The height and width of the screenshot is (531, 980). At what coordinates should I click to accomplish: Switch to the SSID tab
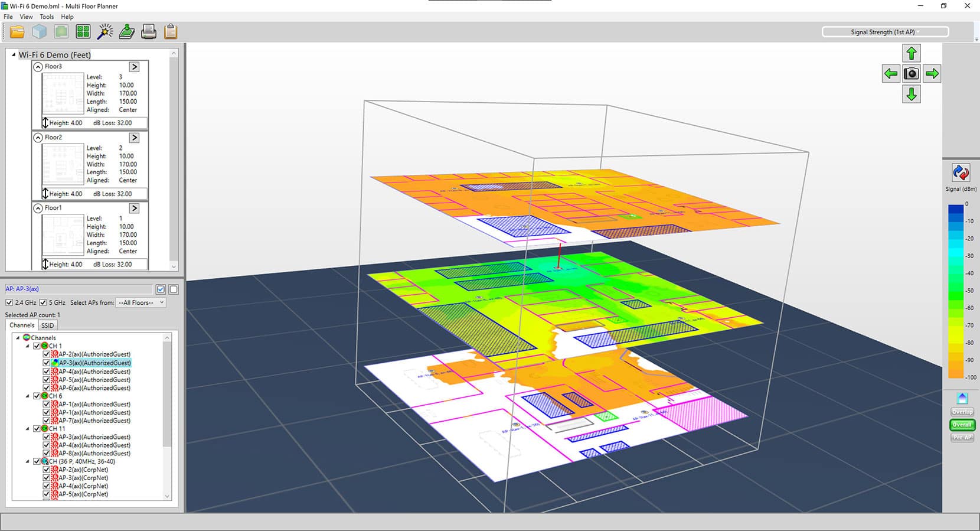[x=47, y=325]
